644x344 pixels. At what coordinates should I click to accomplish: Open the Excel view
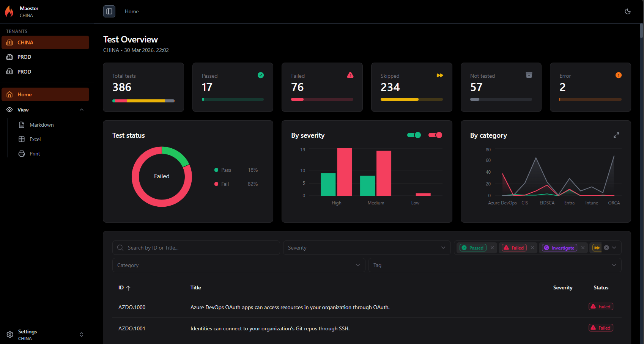(x=35, y=139)
